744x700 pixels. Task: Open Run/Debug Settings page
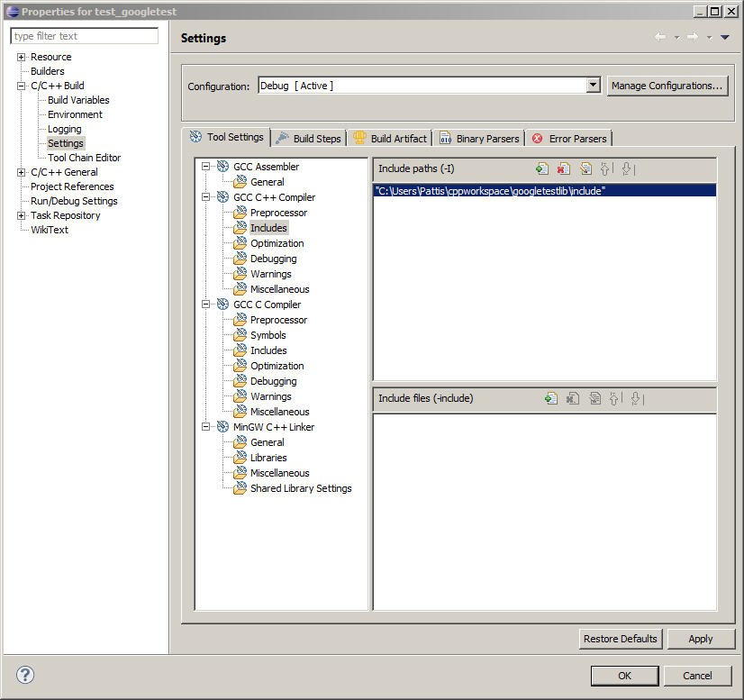pyautogui.click(x=74, y=201)
